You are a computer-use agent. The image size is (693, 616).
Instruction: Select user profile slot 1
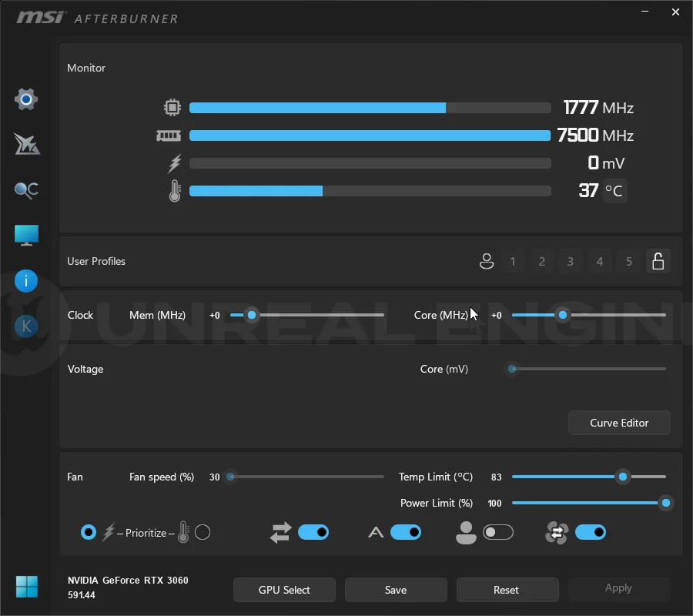pos(513,261)
